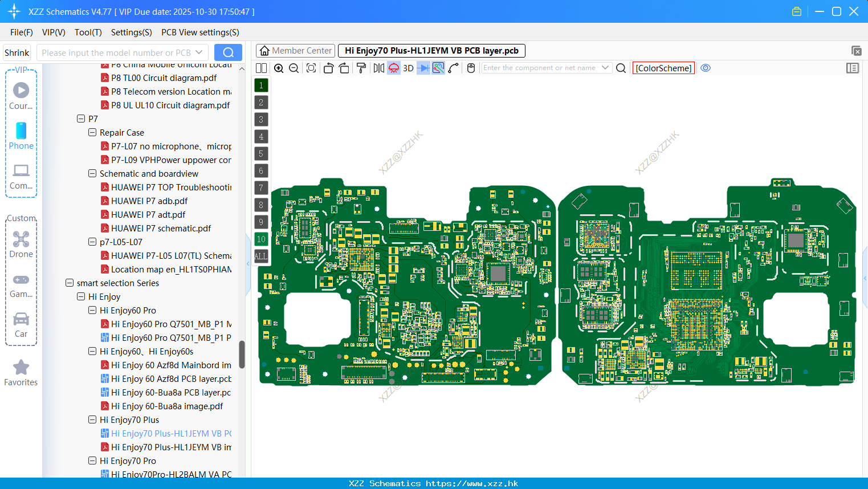Image resolution: width=868 pixels, height=489 pixels.
Task: Collapse the Repair Case folder
Action: (92, 132)
